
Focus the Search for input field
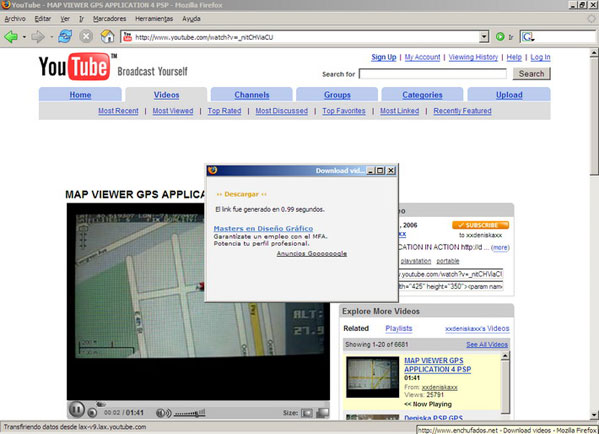click(x=433, y=74)
